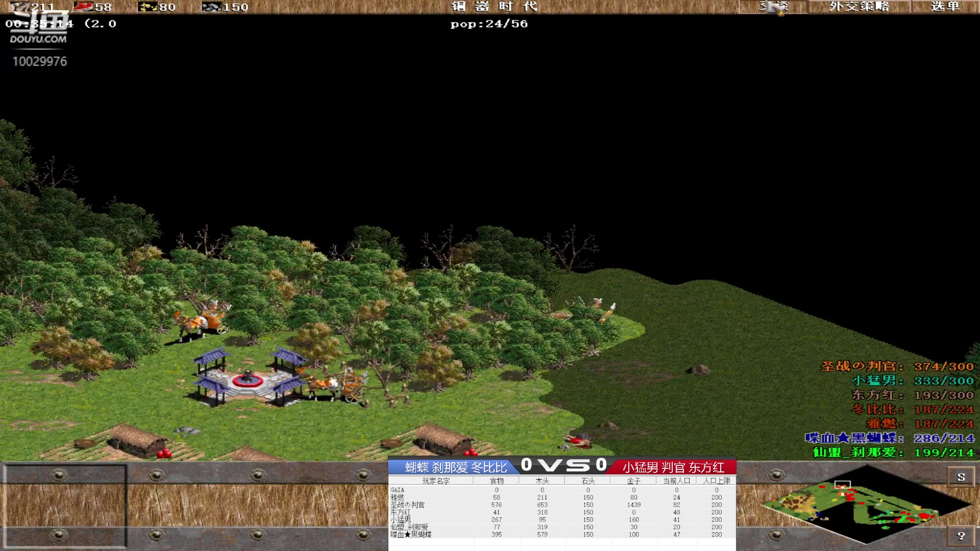Click gold value 1439 in the table
The width and height of the screenshot is (980, 551).
coord(633,505)
